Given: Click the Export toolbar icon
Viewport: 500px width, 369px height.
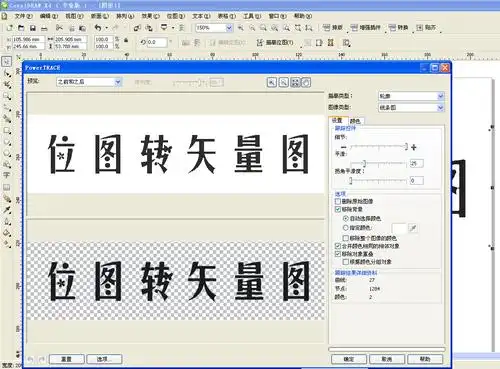Looking at the screenshot, I should point(149,28).
